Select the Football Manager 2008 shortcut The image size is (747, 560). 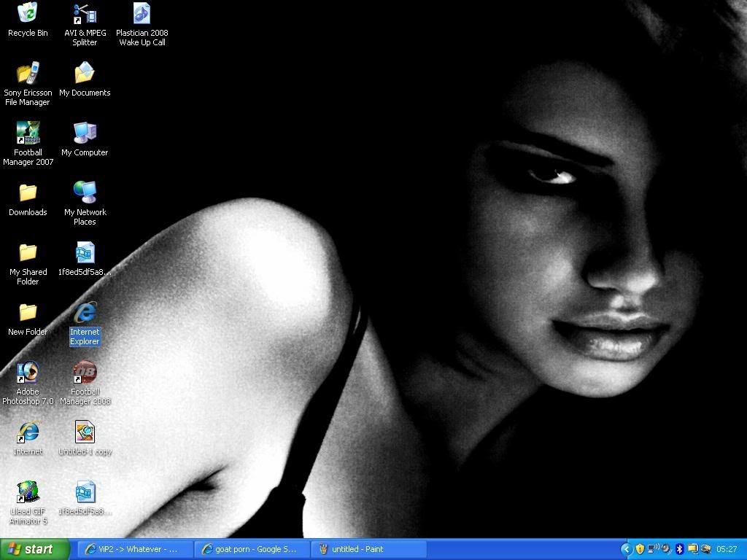pyautogui.click(x=85, y=384)
